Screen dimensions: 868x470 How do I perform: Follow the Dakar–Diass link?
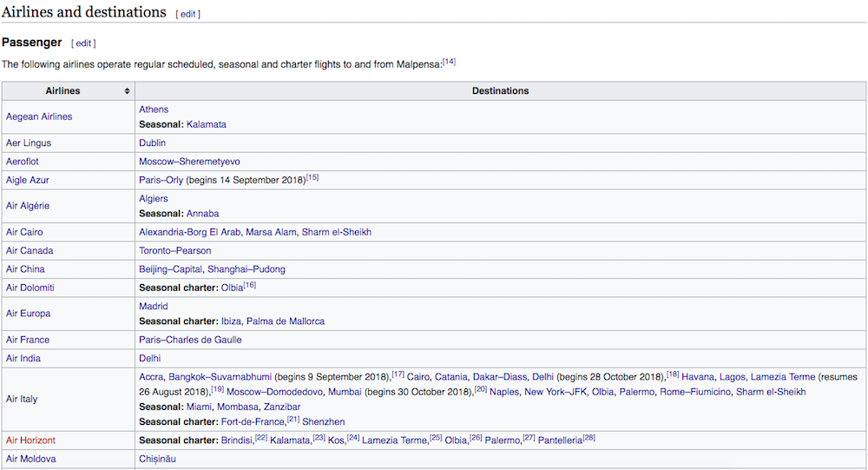click(500, 377)
